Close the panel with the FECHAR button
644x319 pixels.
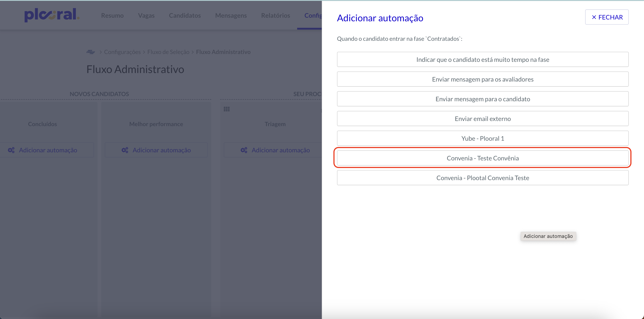coord(607,17)
